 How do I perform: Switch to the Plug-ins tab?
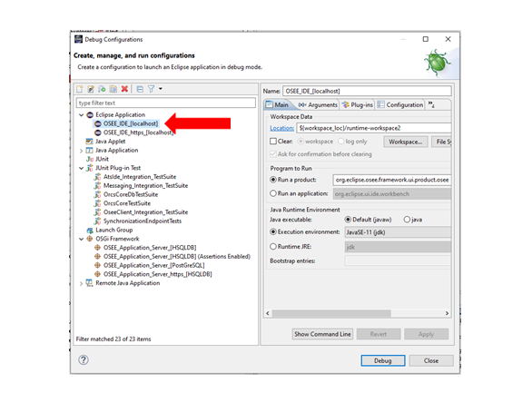click(358, 105)
